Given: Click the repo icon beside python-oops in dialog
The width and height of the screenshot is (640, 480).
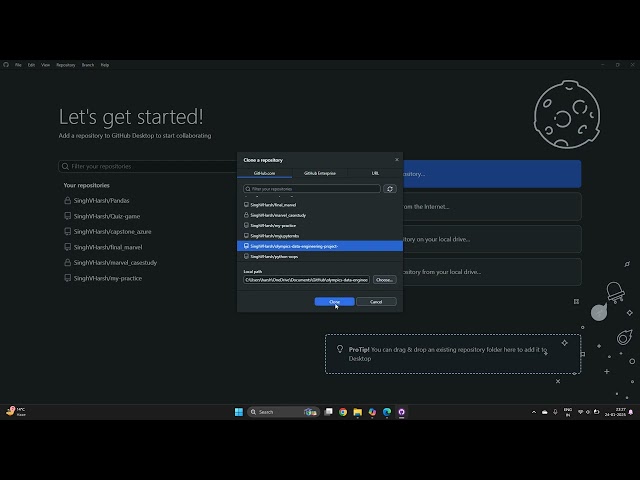Looking at the screenshot, I should point(246,256).
